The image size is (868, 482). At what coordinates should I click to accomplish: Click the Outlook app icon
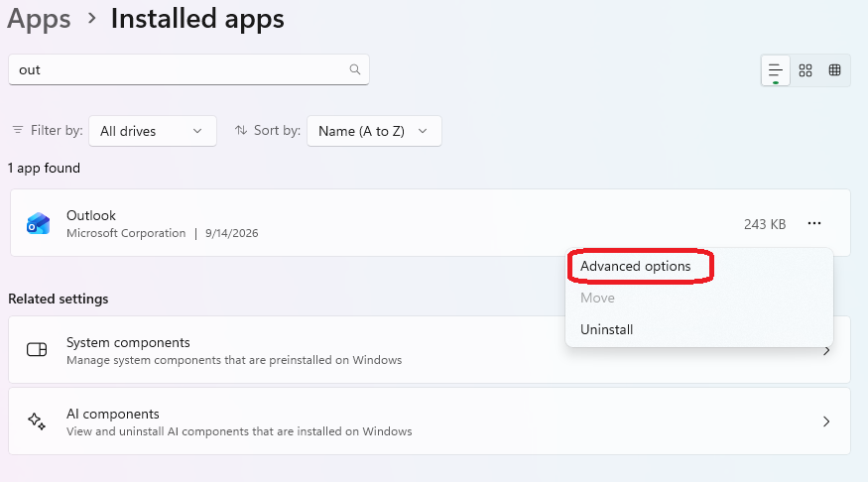click(x=39, y=223)
